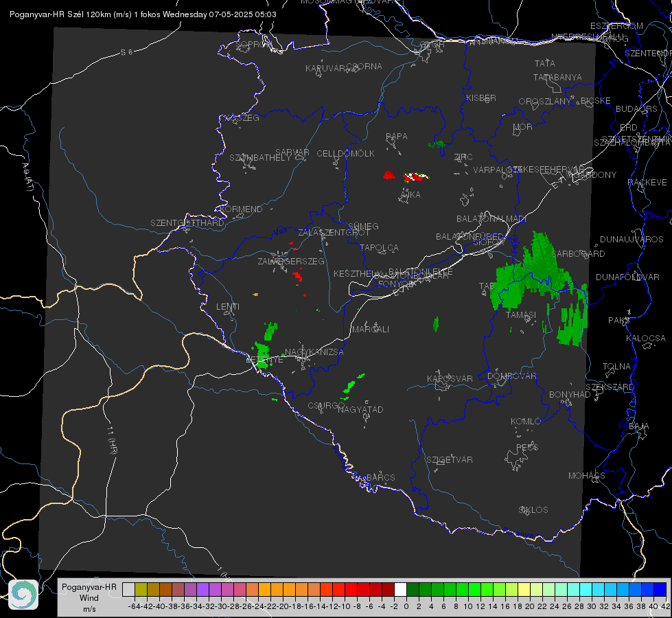This screenshot has width=672, height=618.
Task: Click the MOR label
Action: point(523,127)
